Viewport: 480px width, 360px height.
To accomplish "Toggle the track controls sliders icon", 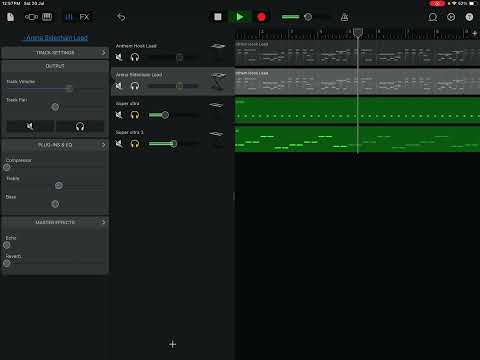I will point(68,17).
